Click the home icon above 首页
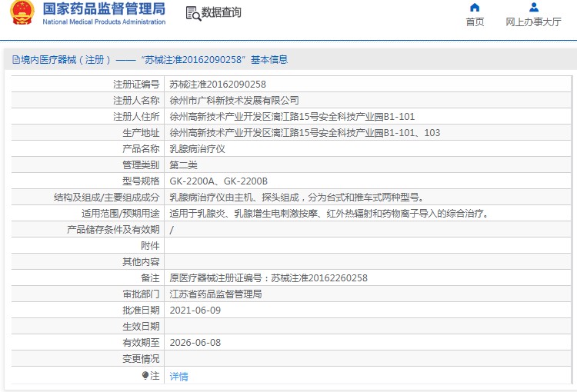 475,8
